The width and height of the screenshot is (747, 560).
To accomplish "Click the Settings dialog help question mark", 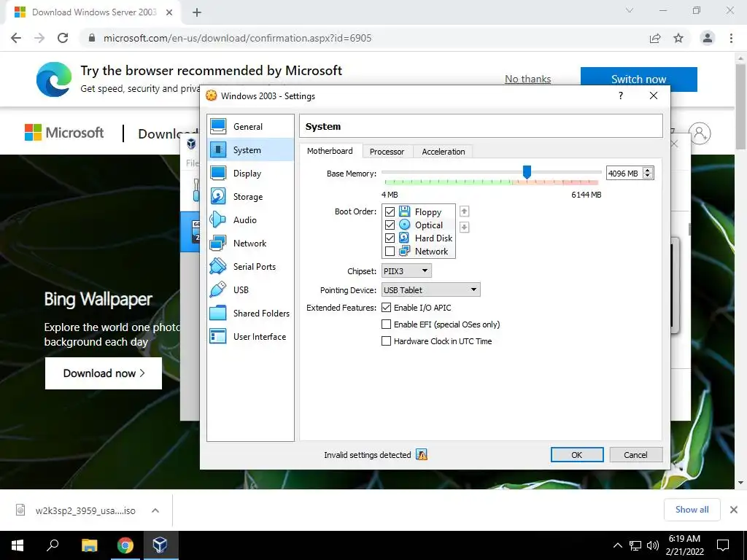I will point(620,96).
